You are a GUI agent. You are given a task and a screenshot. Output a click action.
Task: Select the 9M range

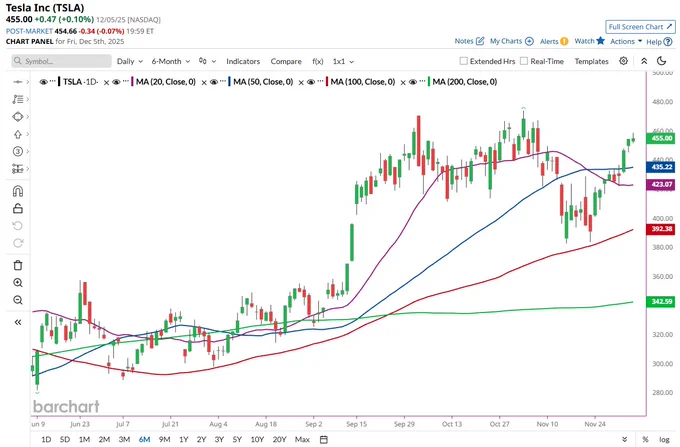coord(164,440)
